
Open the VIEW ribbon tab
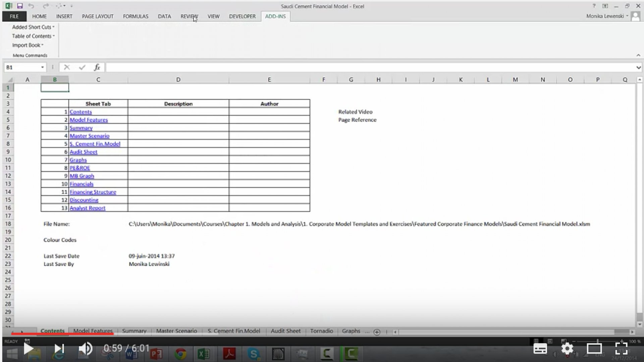[213, 16]
